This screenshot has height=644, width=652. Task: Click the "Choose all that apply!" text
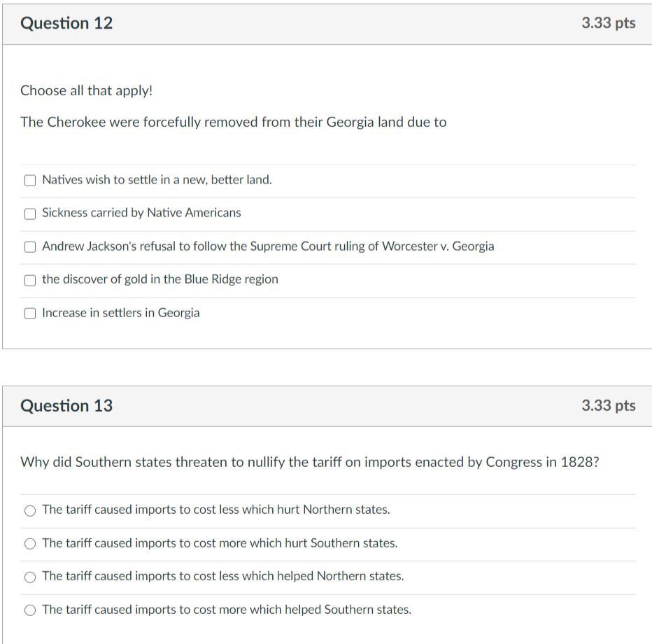tap(86, 91)
